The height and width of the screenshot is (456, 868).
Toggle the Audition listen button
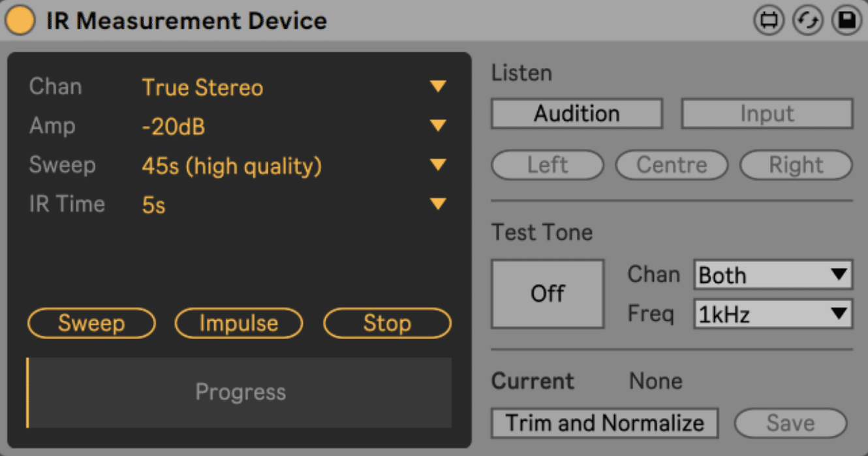577,114
